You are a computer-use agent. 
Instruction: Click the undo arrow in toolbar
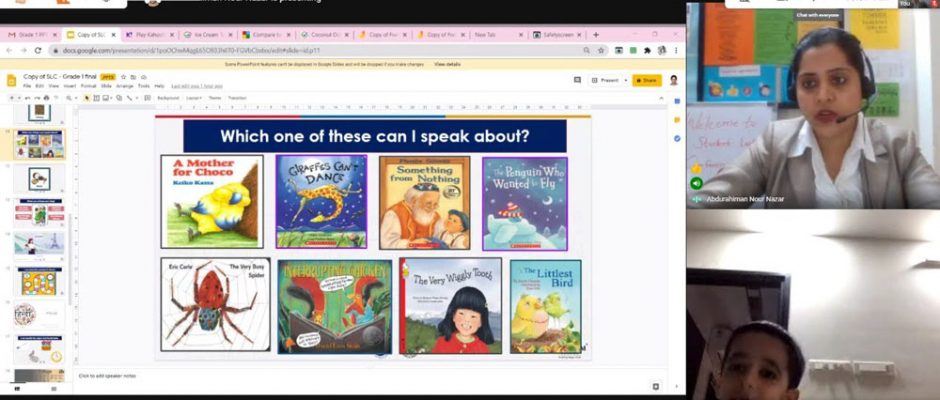coord(27,98)
